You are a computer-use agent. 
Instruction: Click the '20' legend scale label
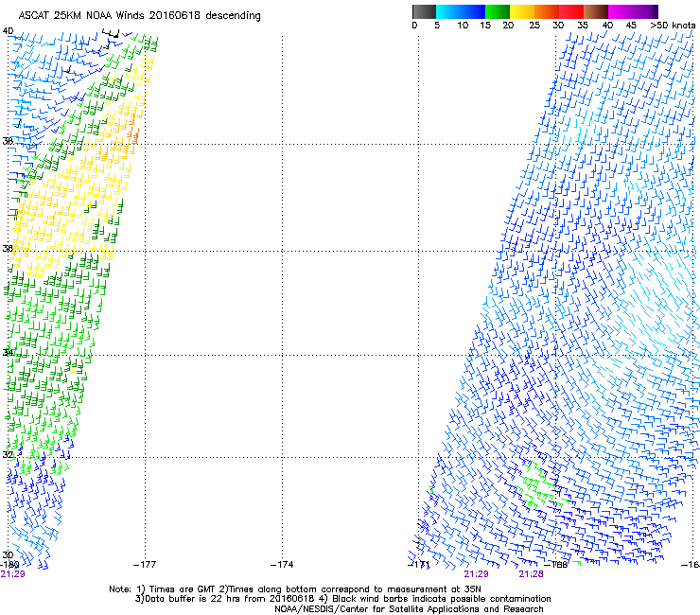pyautogui.click(x=508, y=26)
